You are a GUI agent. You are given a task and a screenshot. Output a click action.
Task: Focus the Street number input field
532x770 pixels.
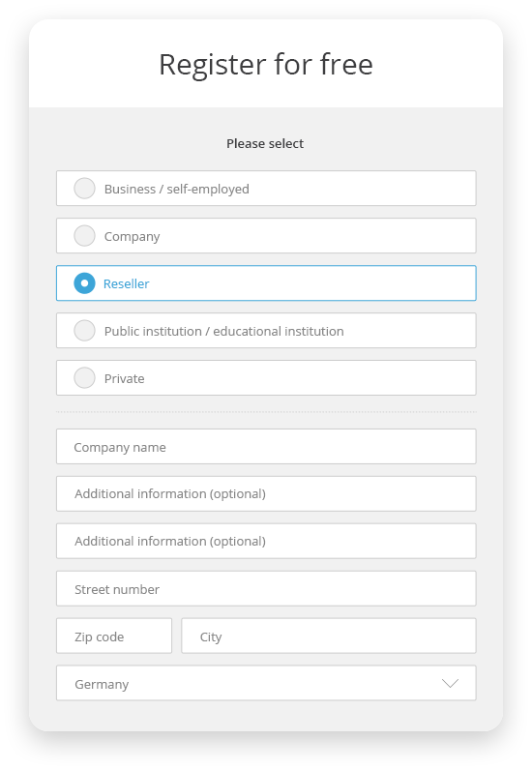click(266, 588)
